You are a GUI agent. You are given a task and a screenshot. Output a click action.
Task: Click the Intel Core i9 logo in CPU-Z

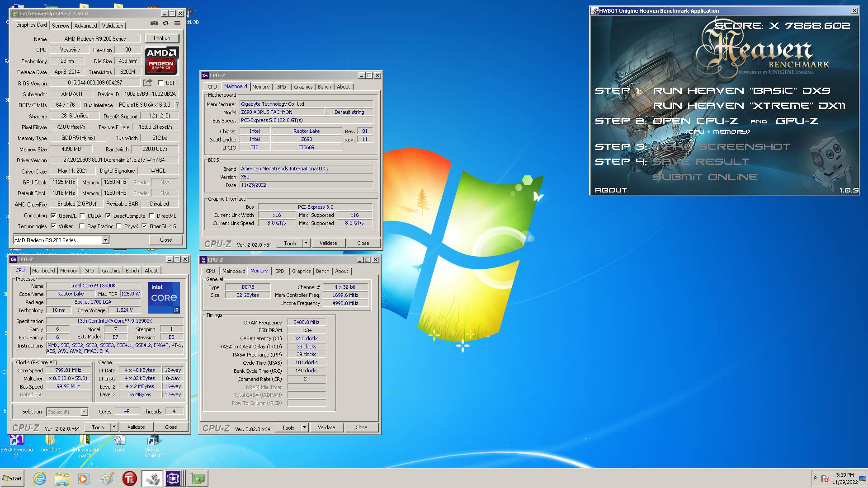164,298
